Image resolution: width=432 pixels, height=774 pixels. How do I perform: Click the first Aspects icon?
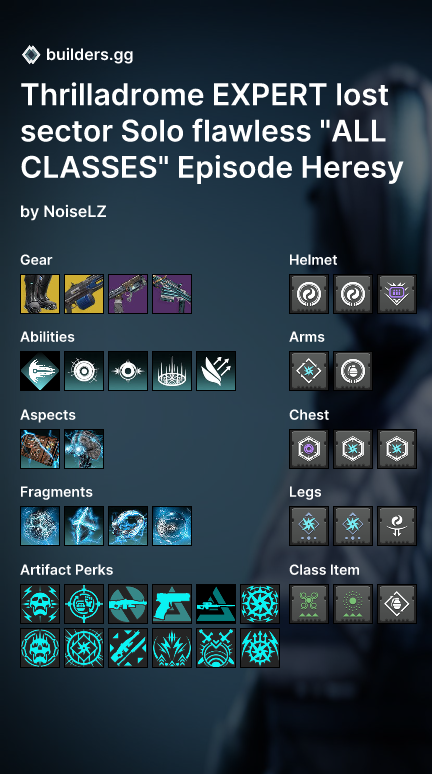tap(40, 449)
